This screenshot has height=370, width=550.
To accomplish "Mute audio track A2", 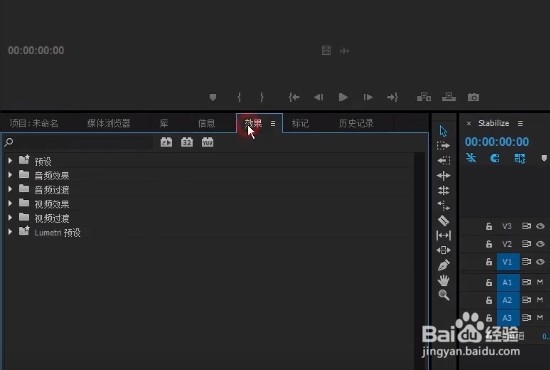I will click(540, 300).
